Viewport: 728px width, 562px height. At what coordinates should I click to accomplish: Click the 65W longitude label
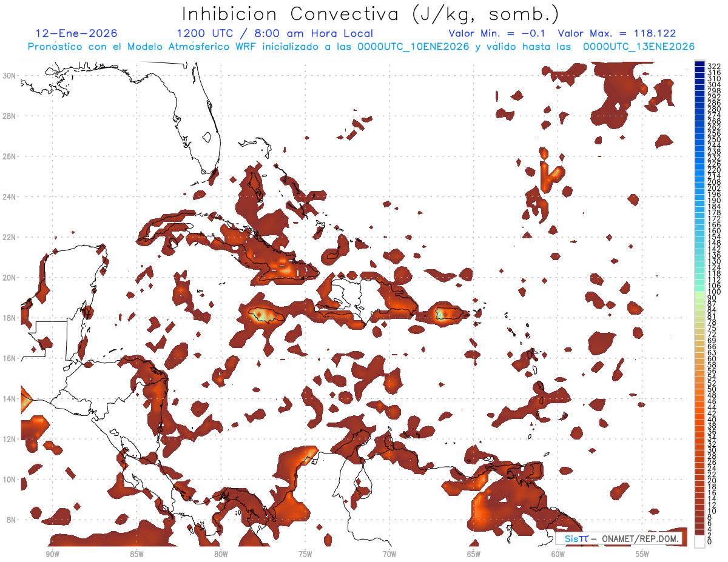[474, 555]
